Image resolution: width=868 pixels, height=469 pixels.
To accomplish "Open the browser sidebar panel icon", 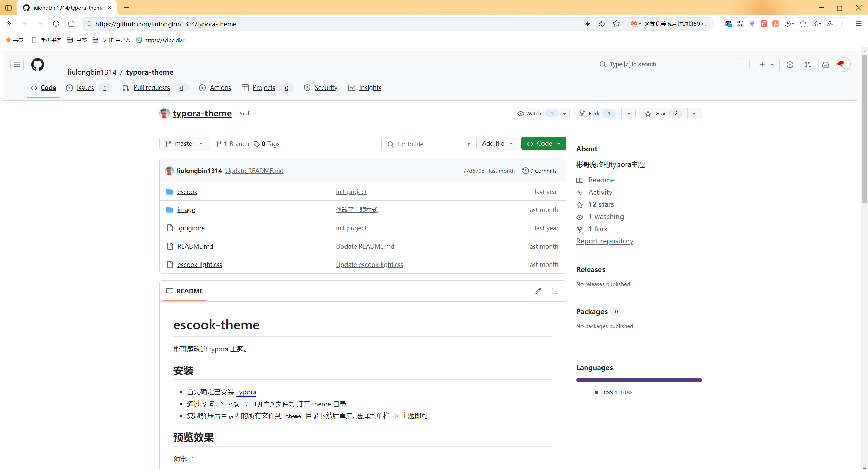I will coord(8,7).
